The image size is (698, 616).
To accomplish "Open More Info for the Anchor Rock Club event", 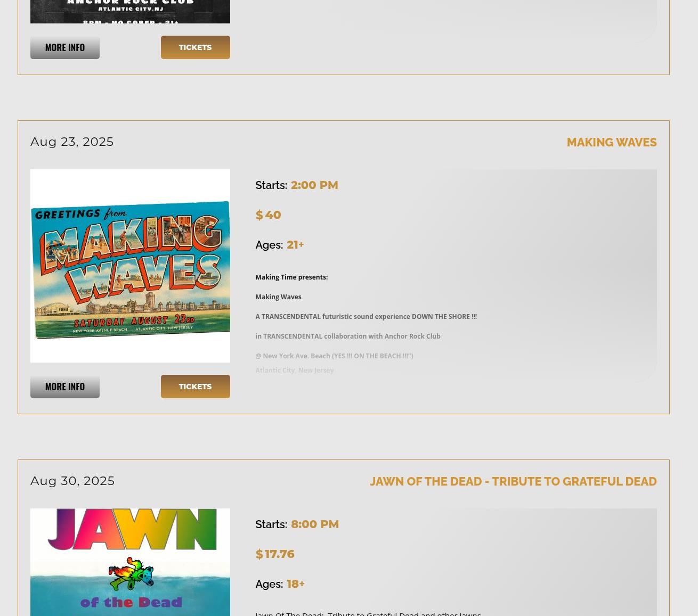I will [x=65, y=47].
